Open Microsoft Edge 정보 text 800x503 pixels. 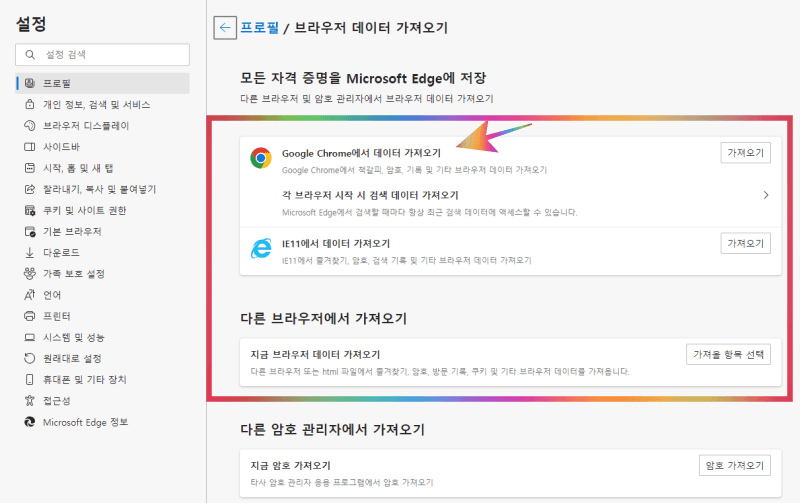tap(85, 422)
